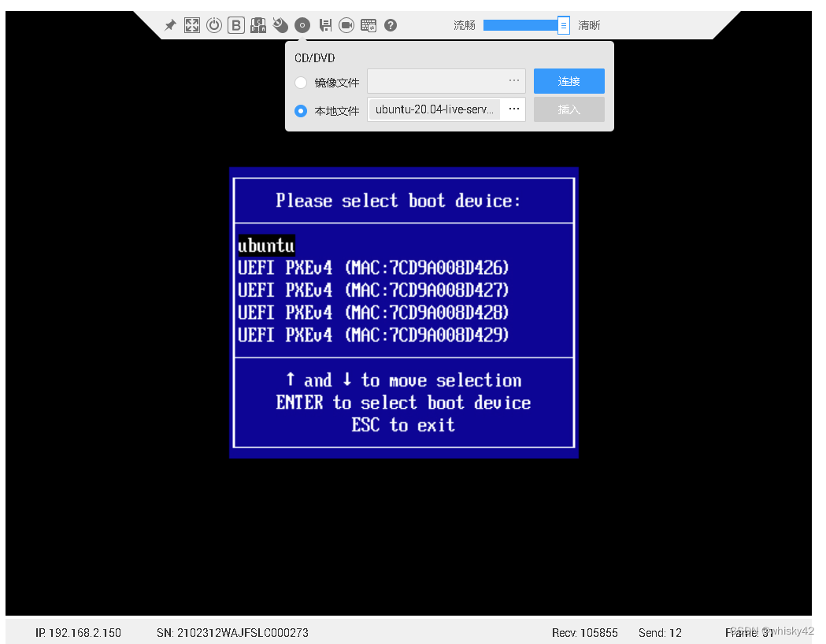Open the mouse settings icon
The width and height of the screenshot is (826, 644).
pyautogui.click(x=280, y=24)
